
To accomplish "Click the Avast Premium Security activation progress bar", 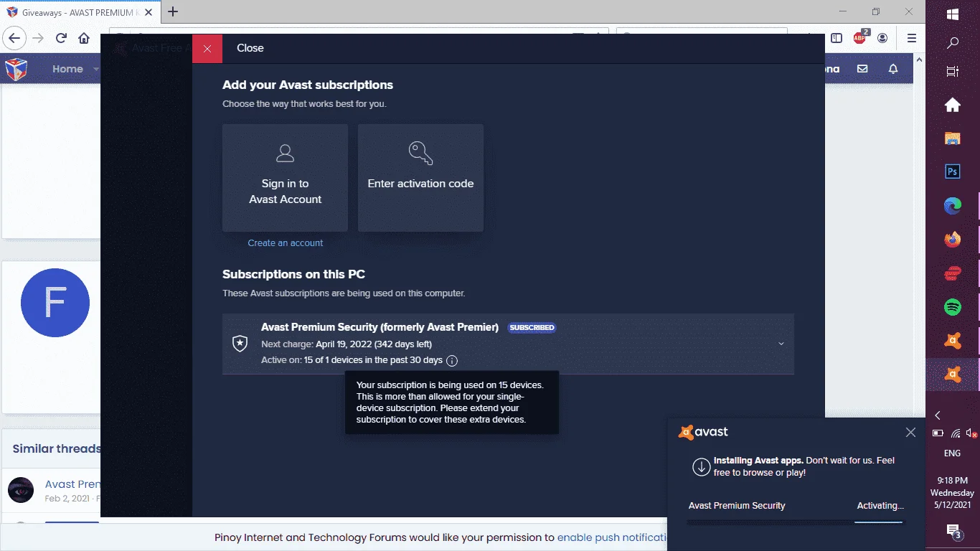I will (795, 522).
